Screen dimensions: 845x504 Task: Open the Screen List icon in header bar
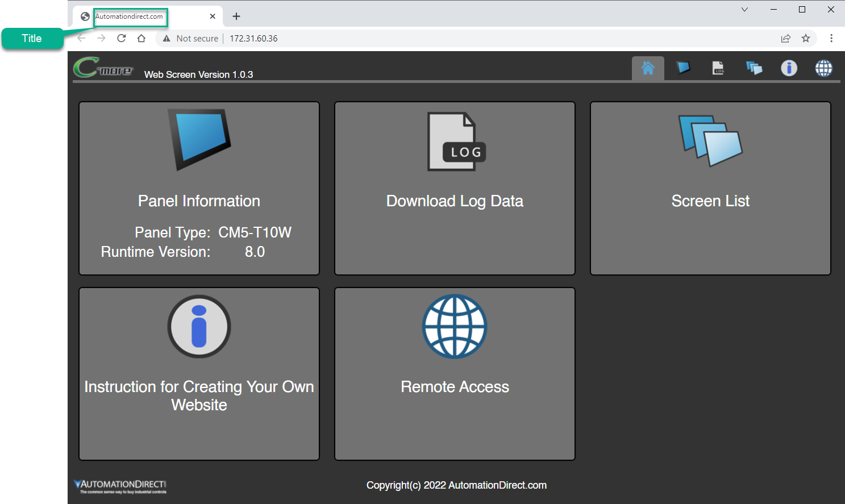(x=754, y=68)
